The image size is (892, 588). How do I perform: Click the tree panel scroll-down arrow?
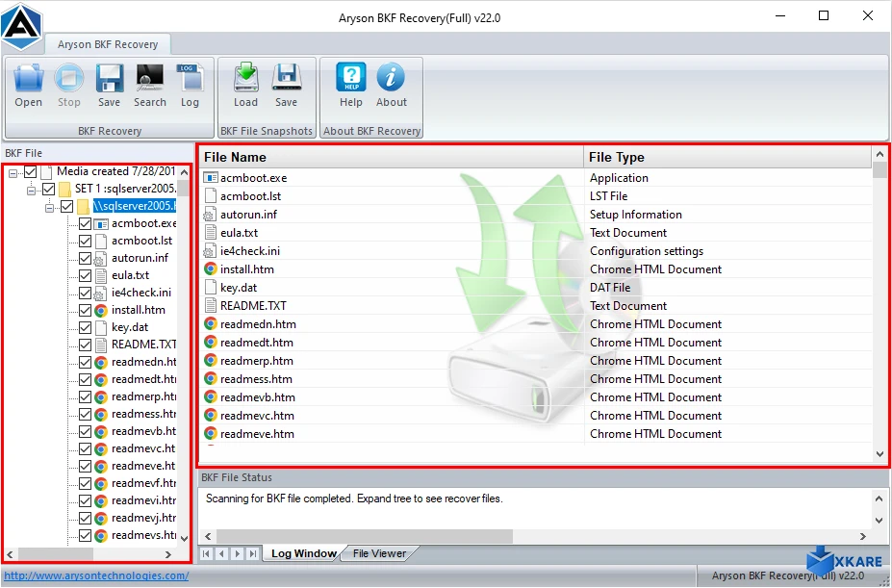pos(185,538)
